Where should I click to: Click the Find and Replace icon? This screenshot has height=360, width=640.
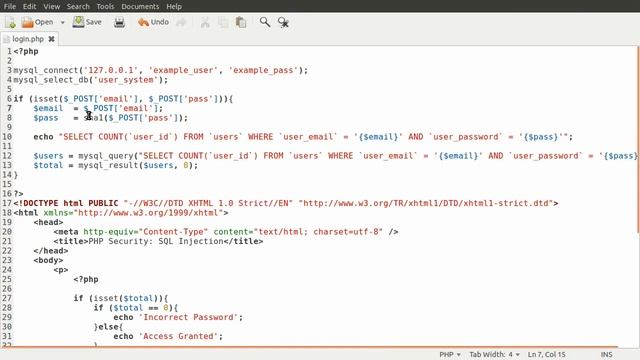click(x=283, y=22)
